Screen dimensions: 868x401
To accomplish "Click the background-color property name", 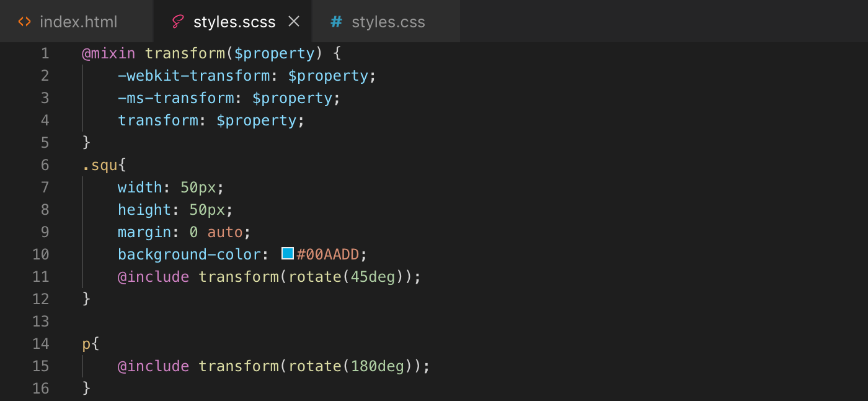I will coord(189,255).
